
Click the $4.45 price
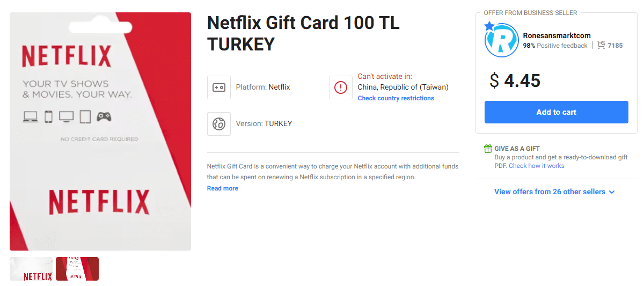point(515,80)
